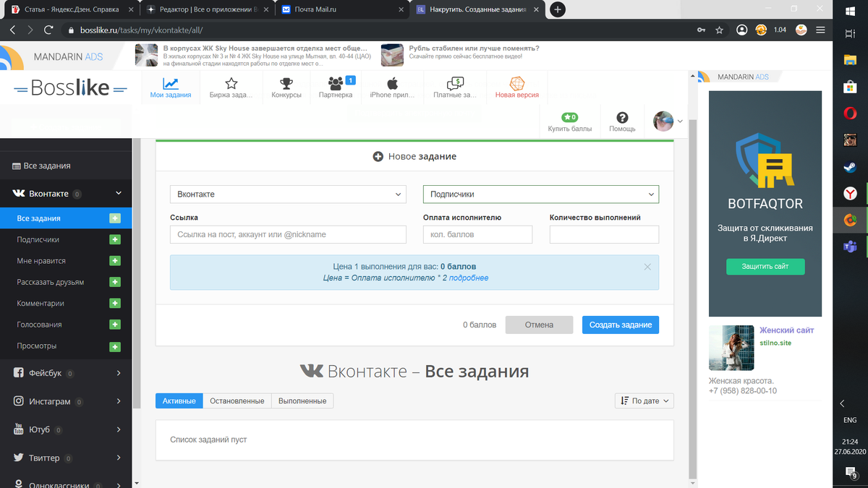Click saved password key icon
This screenshot has height=488, width=868.
(701, 30)
